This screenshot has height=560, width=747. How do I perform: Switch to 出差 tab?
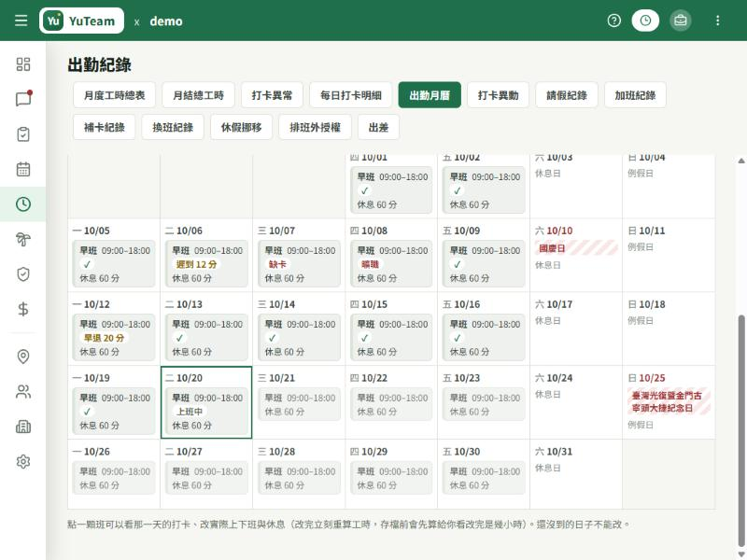pyautogui.click(x=378, y=127)
